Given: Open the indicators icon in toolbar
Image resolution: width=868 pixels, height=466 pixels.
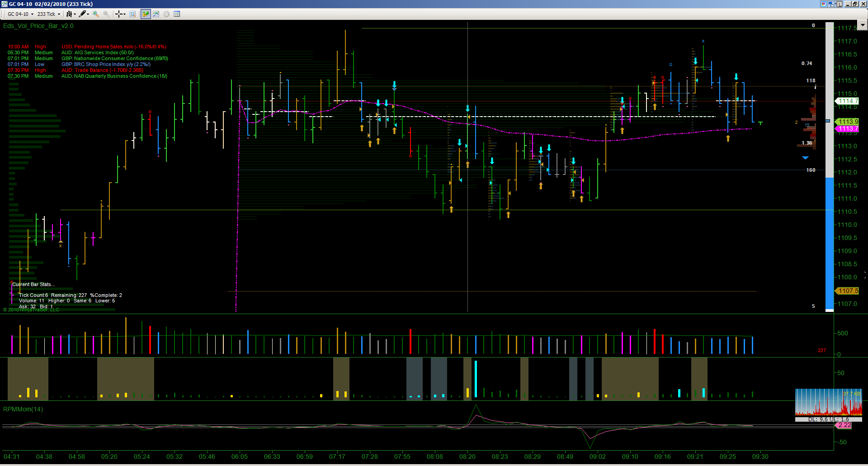Looking at the screenshot, I should pos(156,14).
